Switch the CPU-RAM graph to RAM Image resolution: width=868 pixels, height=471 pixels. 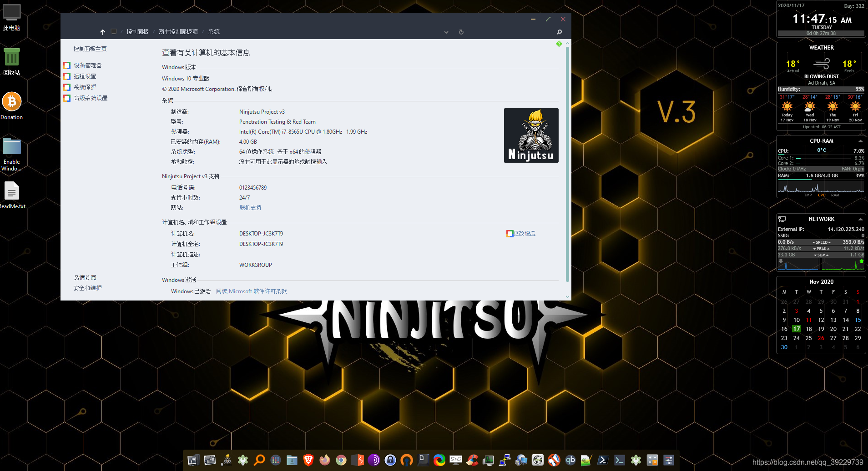pyautogui.click(x=835, y=195)
